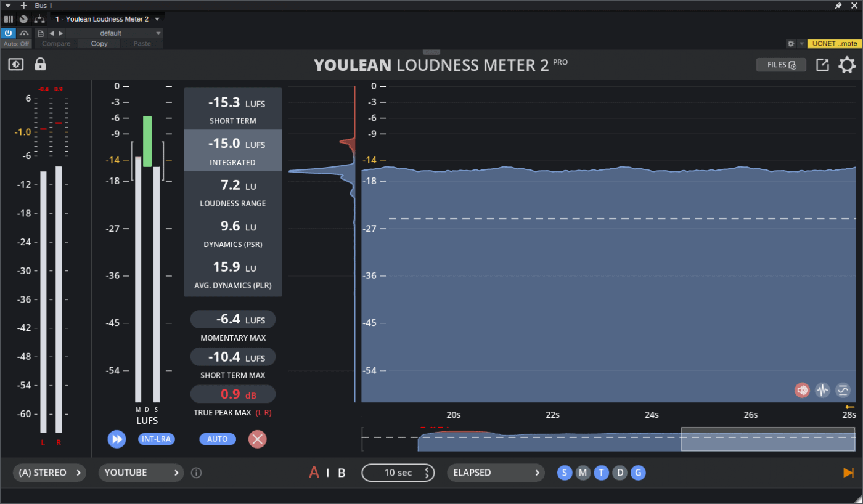Viewport: 863px width, 504px height.
Task: Click the Compare button
Action: tap(56, 44)
